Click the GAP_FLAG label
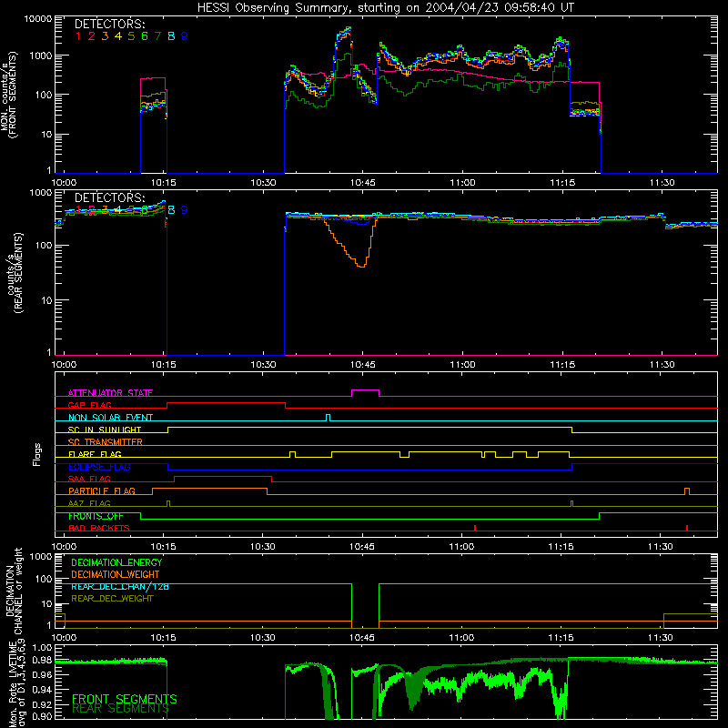Screen dimensions: 728x728 pos(89,405)
